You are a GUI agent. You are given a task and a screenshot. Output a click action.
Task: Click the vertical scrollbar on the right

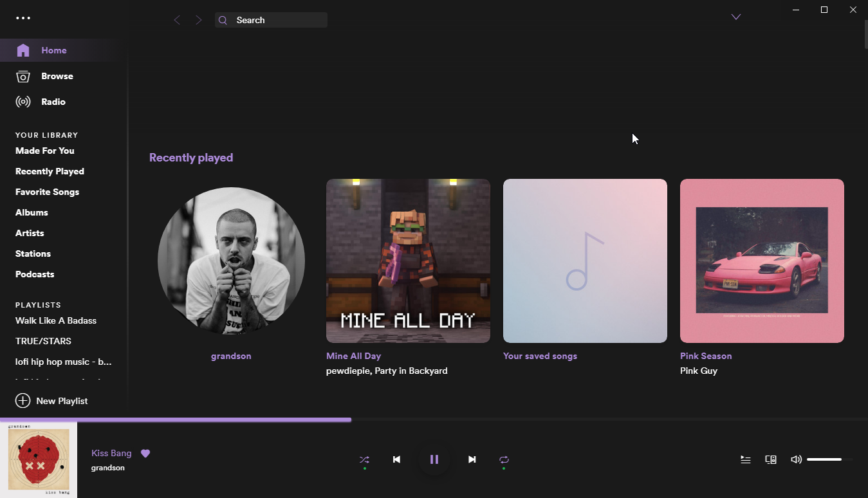pos(865,33)
